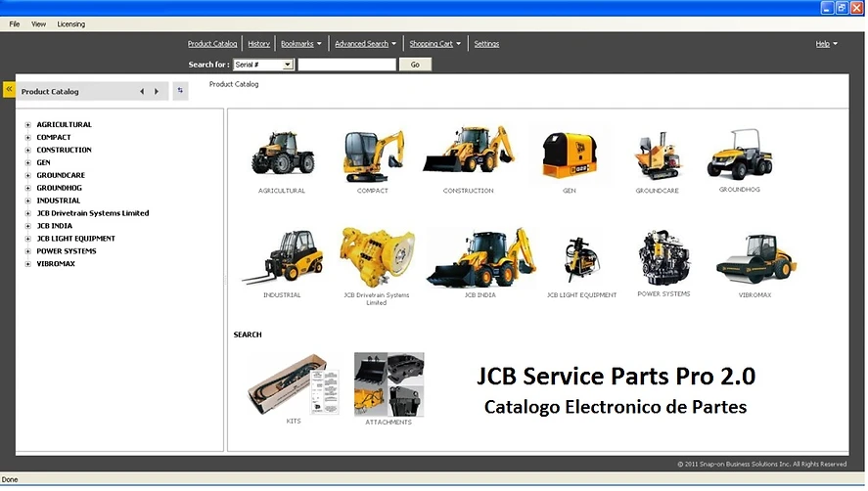This screenshot has width=868, height=491.
Task: Open the ATTACHMENTS search image
Action: point(389,384)
